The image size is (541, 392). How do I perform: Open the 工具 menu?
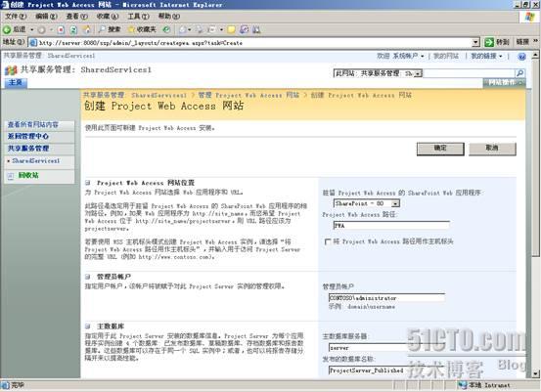coord(138,17)
